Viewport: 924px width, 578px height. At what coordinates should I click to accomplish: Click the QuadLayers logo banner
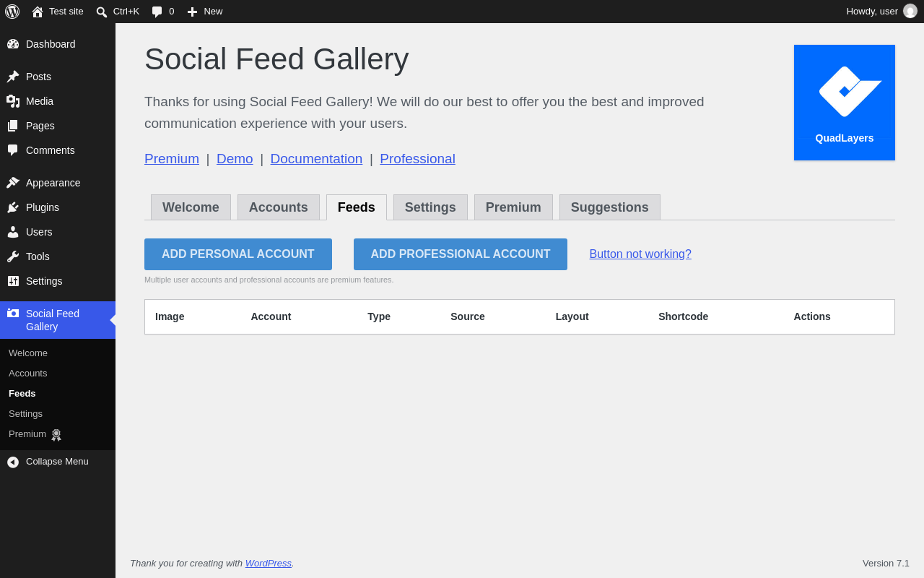(845, 103)
